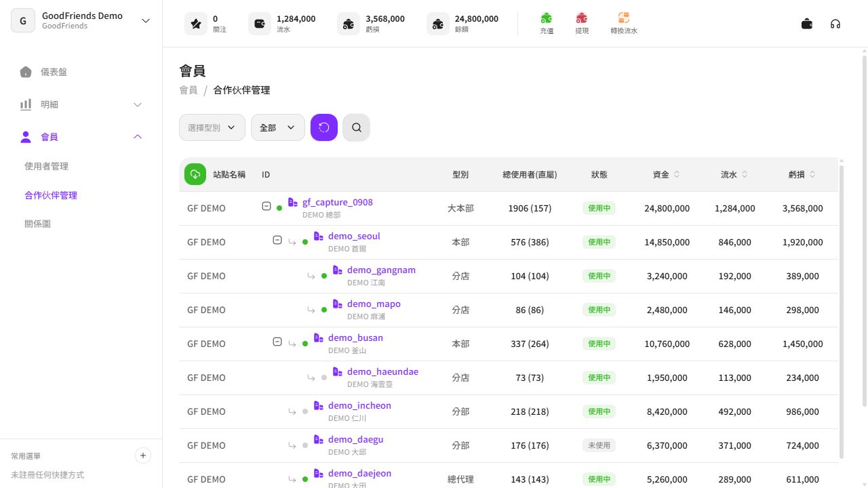Click the 站點名稱 column header
The height and width of the screenshot is (488, 868).
click(x=229, y=174)
